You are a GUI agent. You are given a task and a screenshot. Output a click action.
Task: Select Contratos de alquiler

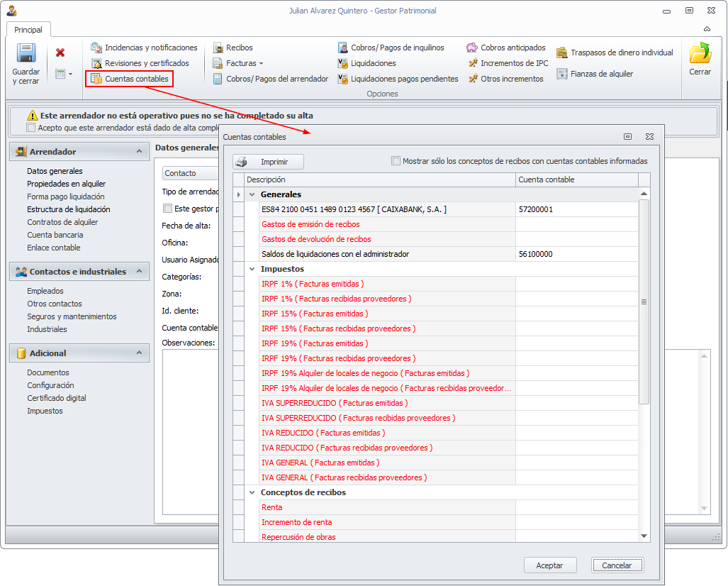pyautogui.click(x=62, y=222)
